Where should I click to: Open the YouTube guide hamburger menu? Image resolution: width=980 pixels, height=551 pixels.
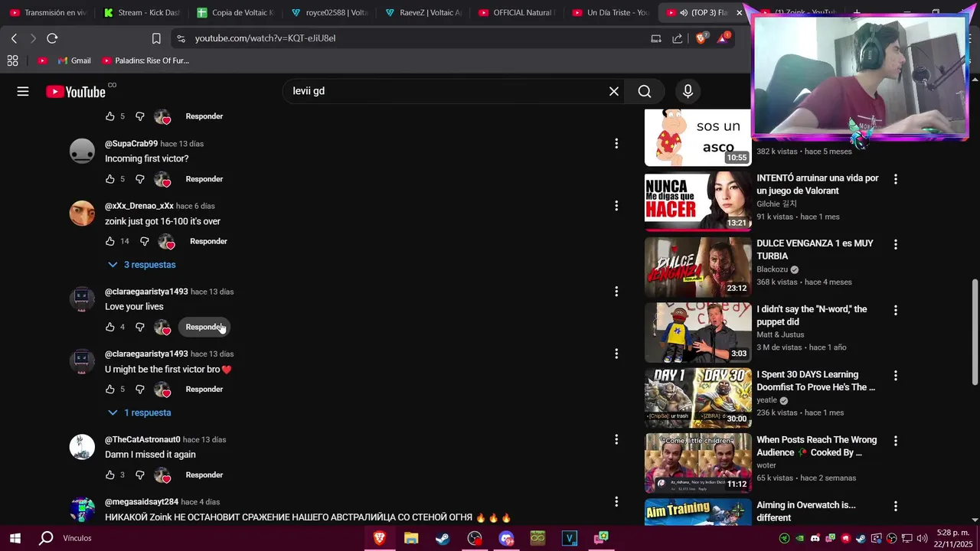pyautogui.click(x=23, y=92)
